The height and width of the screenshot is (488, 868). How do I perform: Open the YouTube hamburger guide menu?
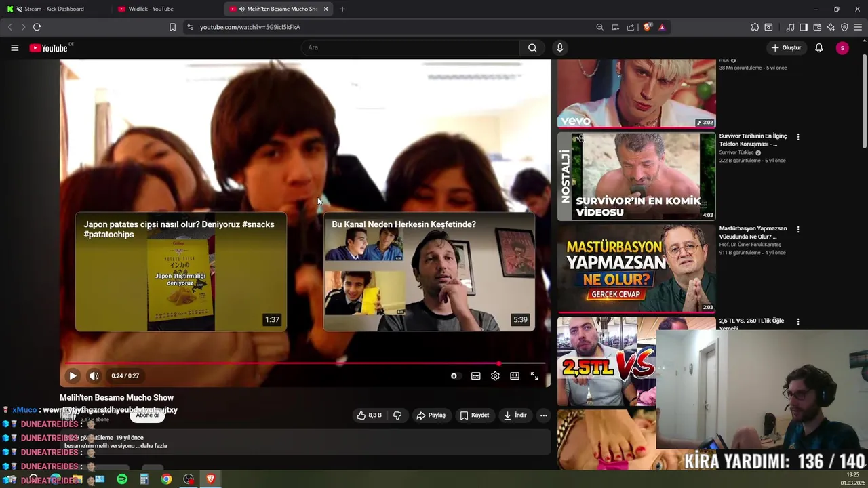pyautogui.click(x=14, y=47)
